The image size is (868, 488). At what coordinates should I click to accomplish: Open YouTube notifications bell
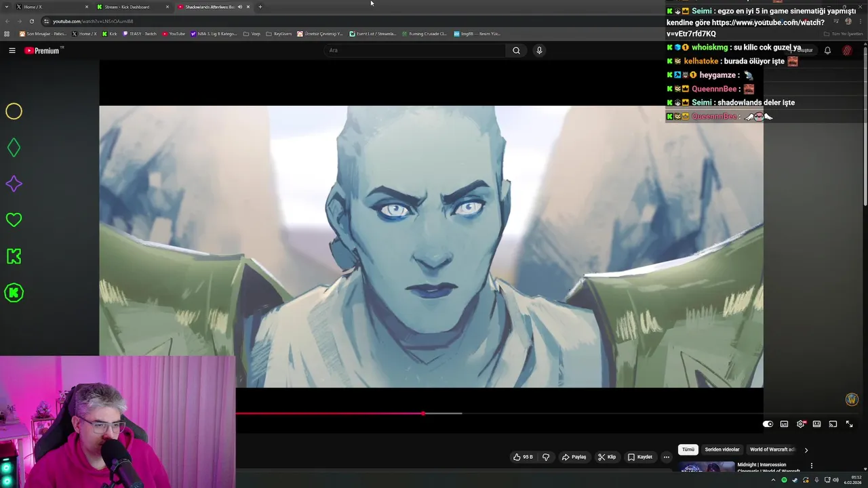[827, 50]
